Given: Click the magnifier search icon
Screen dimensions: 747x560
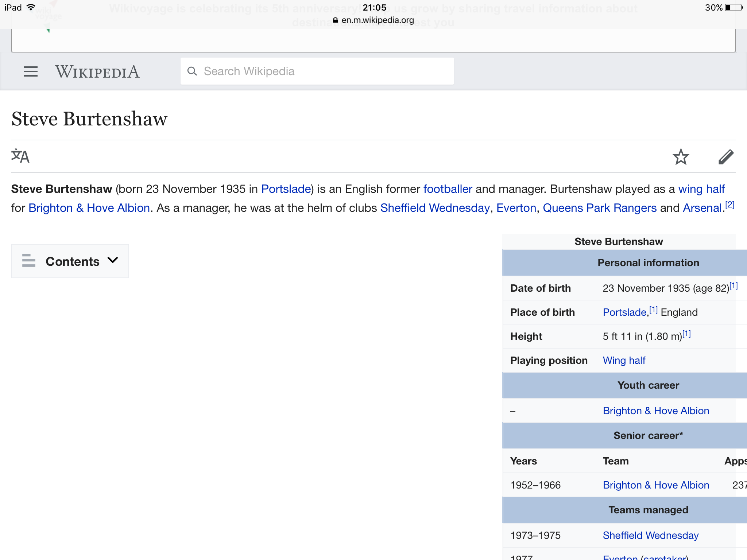Looking at the screenshot, I should point(192,71).
